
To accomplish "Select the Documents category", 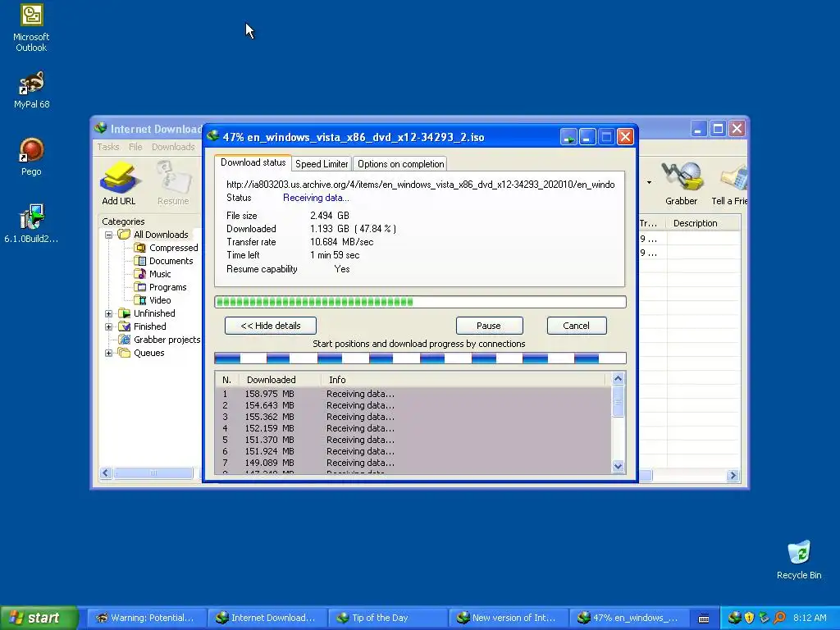I will (x=164, y=261).
